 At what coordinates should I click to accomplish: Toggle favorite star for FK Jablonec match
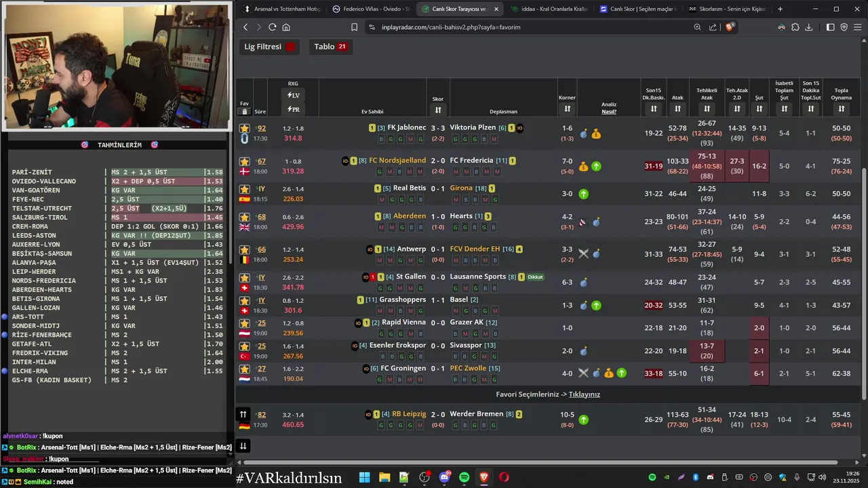(245, 128)
